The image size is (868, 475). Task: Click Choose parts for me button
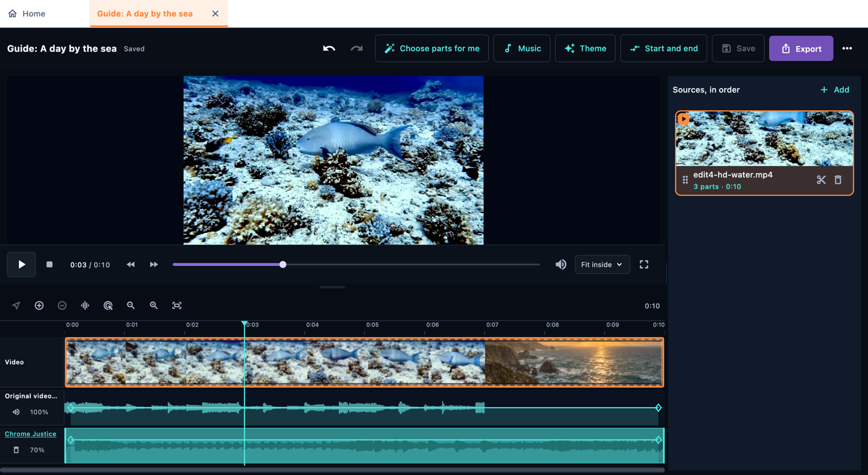432,48
